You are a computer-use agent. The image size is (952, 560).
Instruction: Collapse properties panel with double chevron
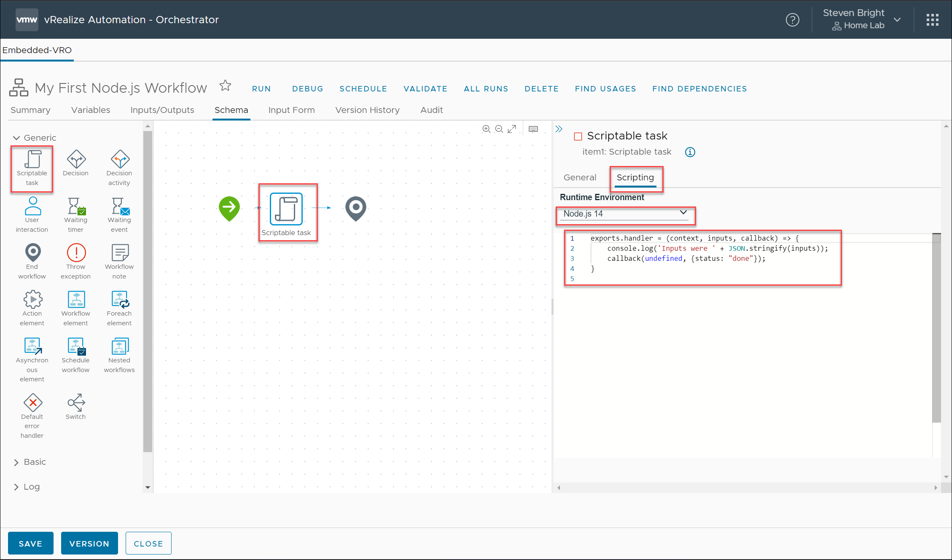click(x=559, y=129)
